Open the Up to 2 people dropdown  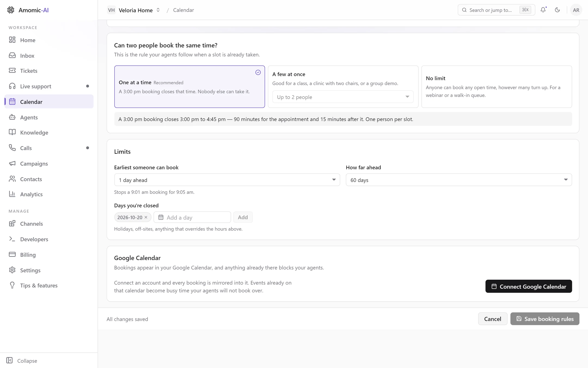coord(343,97)
